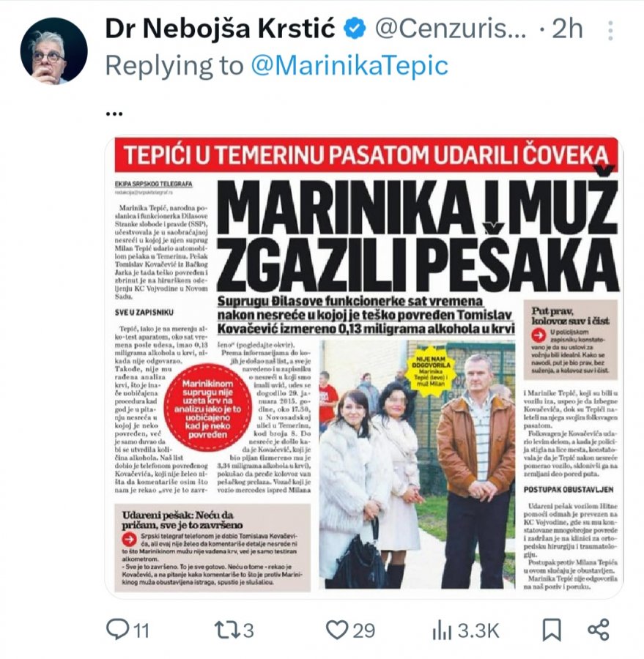Open Nebojša Krstić's profile avatar
The image size is (644, 659).
53,51
